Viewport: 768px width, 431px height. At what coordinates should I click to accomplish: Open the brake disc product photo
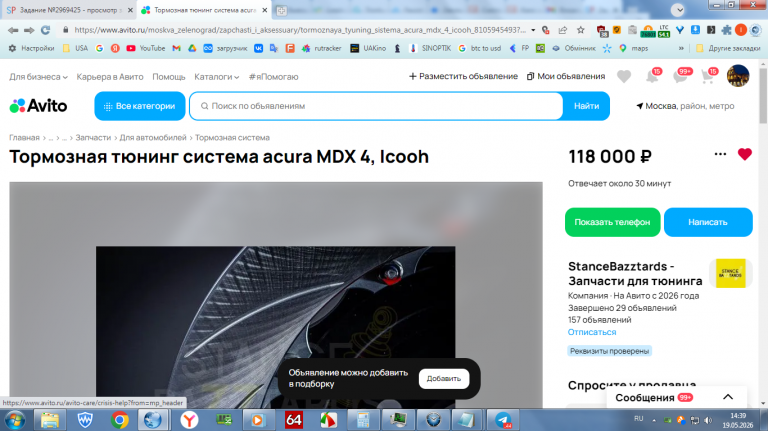276,327
